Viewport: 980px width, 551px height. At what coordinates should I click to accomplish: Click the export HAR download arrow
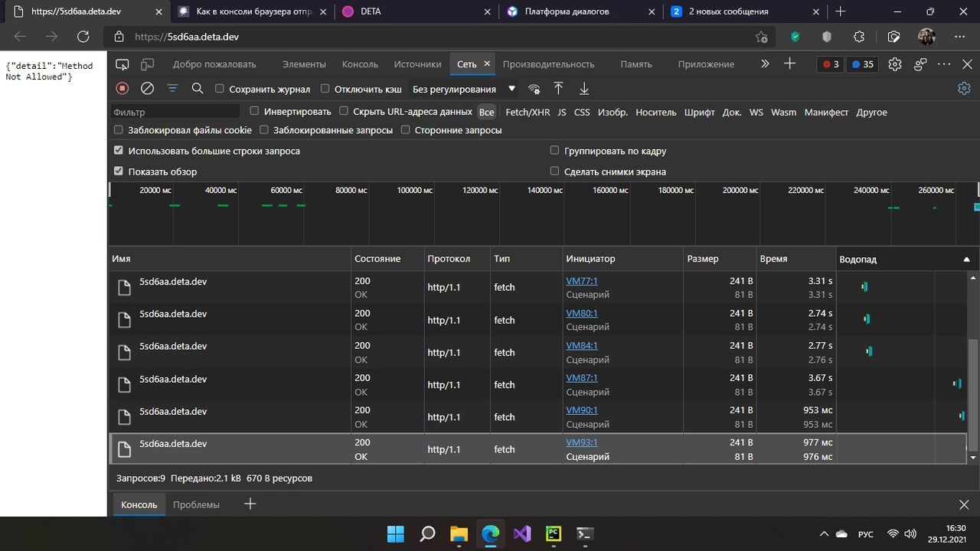pyautogui.click(x=584, y=89)
